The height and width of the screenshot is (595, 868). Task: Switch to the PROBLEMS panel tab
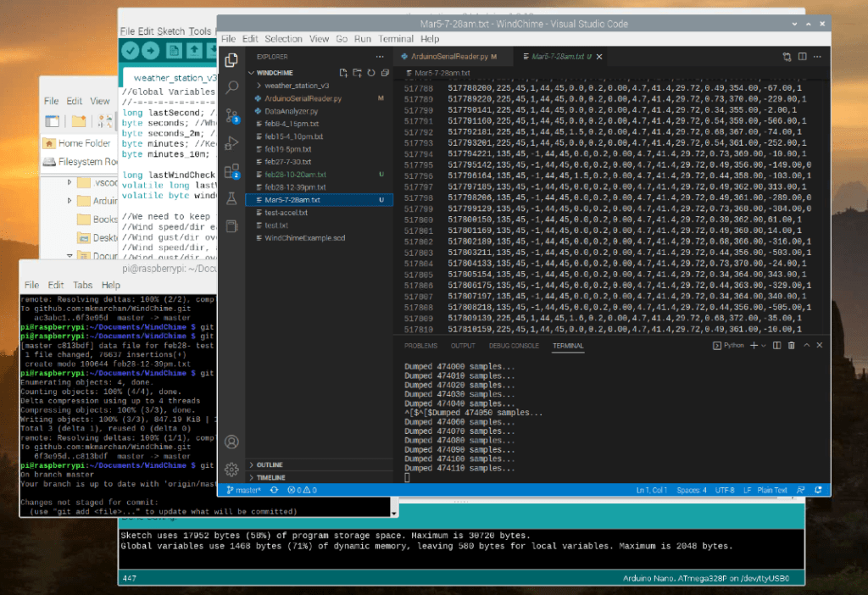click(x=420, y=346)
